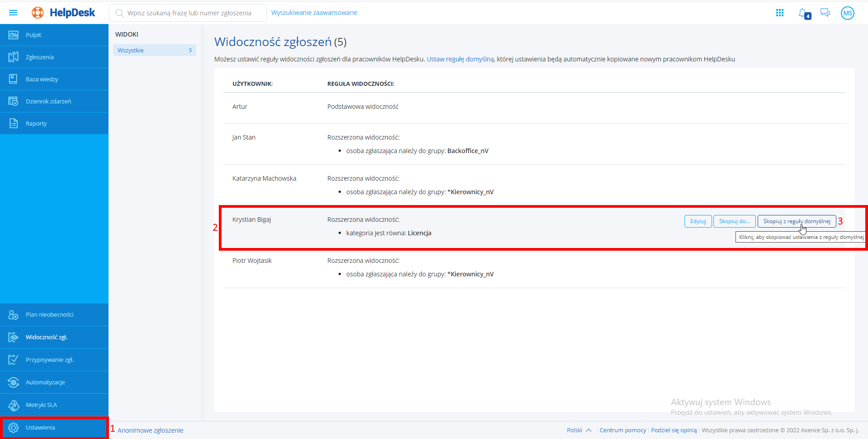The image size is (868, 439).
Task: Open the apps grid icon
Action: pyautogui.click(x=780, y=13)
